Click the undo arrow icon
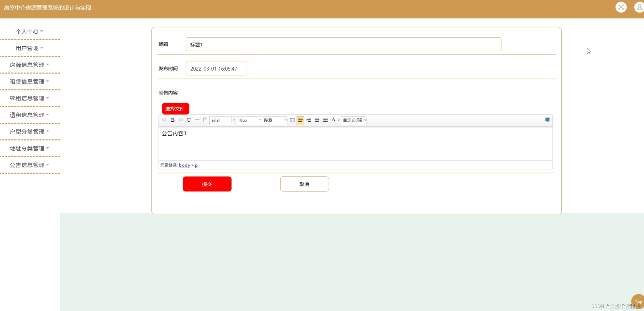The image size is (644, 311). (x=164, y=120)
